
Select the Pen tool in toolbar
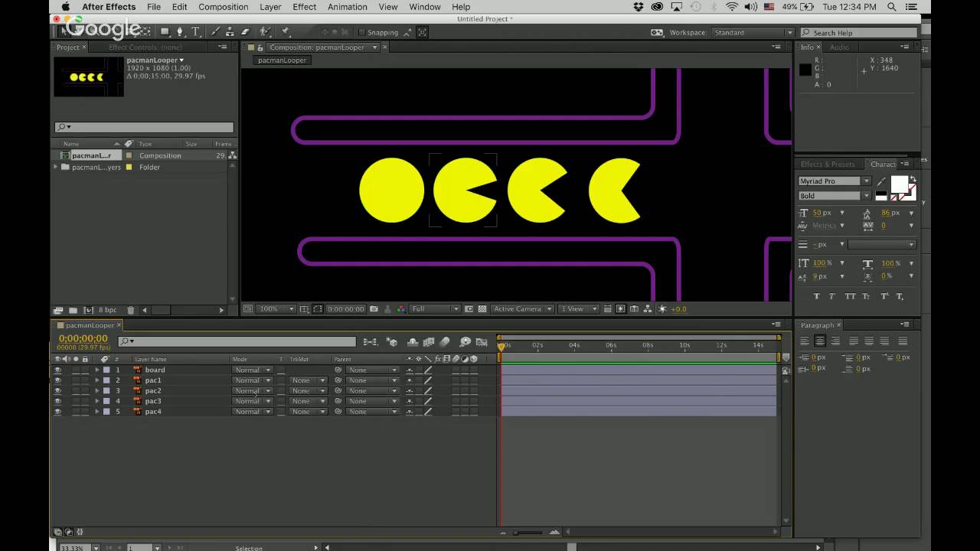tap(181, 32)
